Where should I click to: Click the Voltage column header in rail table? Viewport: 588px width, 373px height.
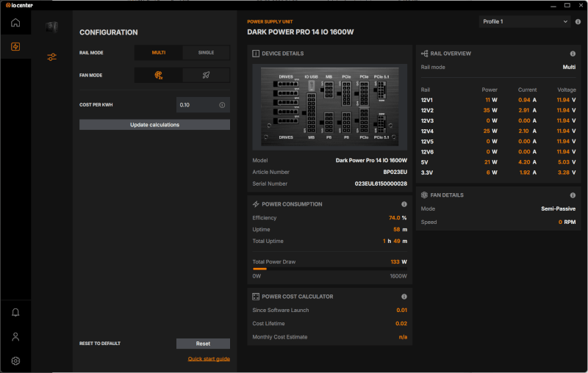(x=566, y=90)
